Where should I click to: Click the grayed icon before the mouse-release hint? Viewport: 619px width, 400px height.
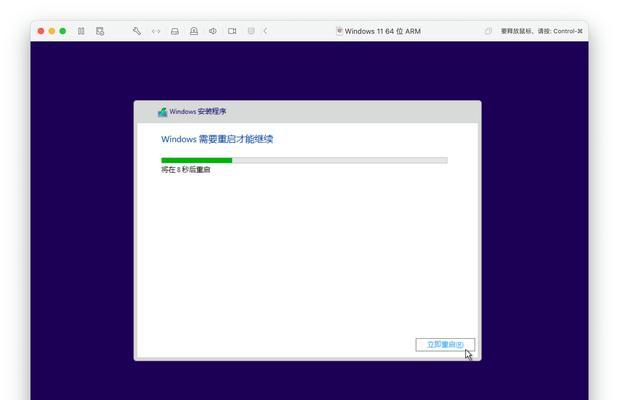click(488, 31)
